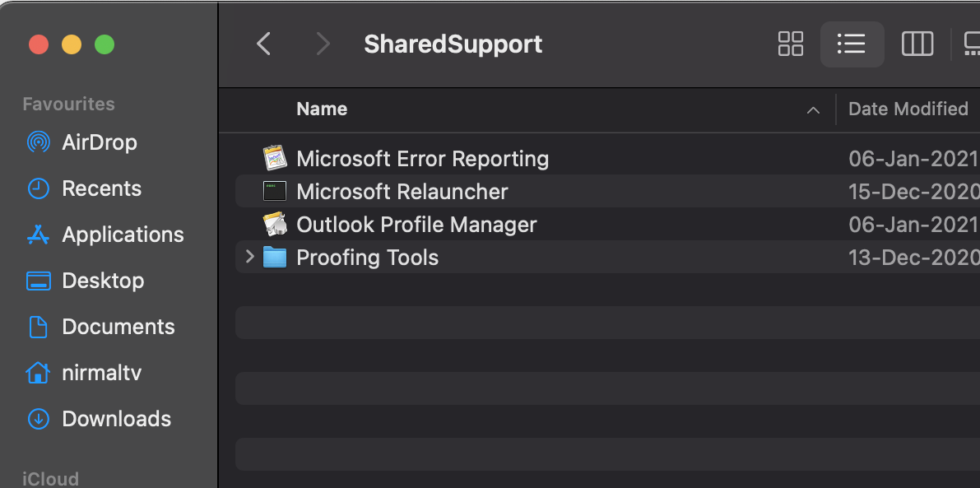Maximize the window with green button
Image resolution: width=980 pixels, height=488 pixels.
point(105,44)
